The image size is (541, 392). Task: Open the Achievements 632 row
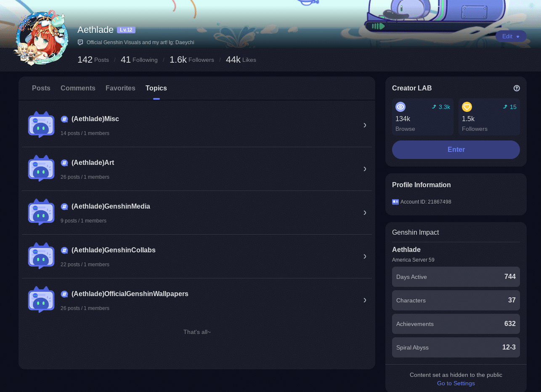click(456, 324)
